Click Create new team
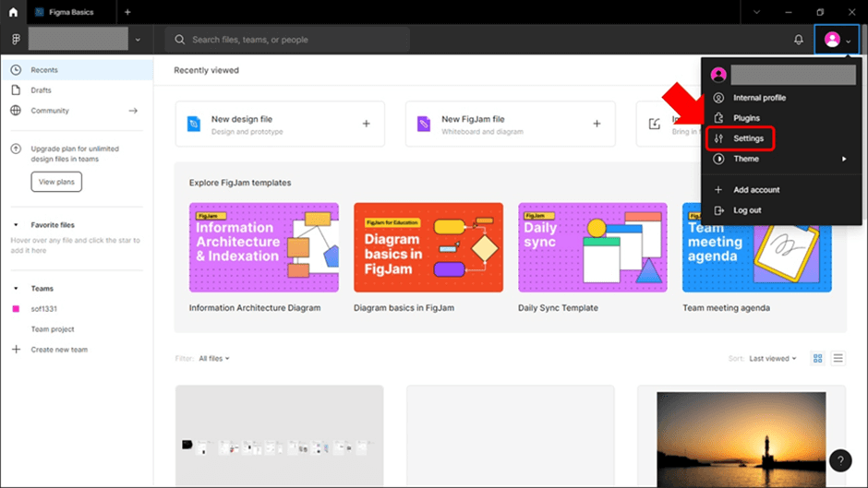 (x=59, y=350)
